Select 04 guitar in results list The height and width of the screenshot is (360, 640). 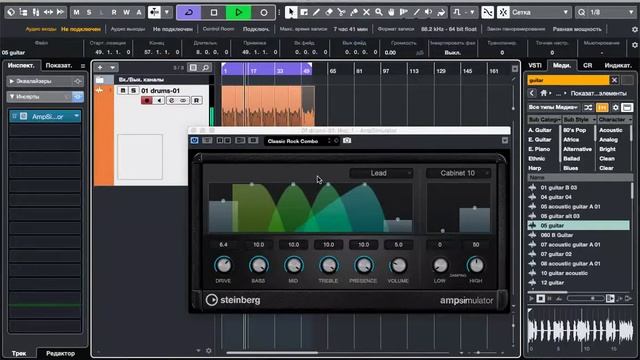(579, 197)
